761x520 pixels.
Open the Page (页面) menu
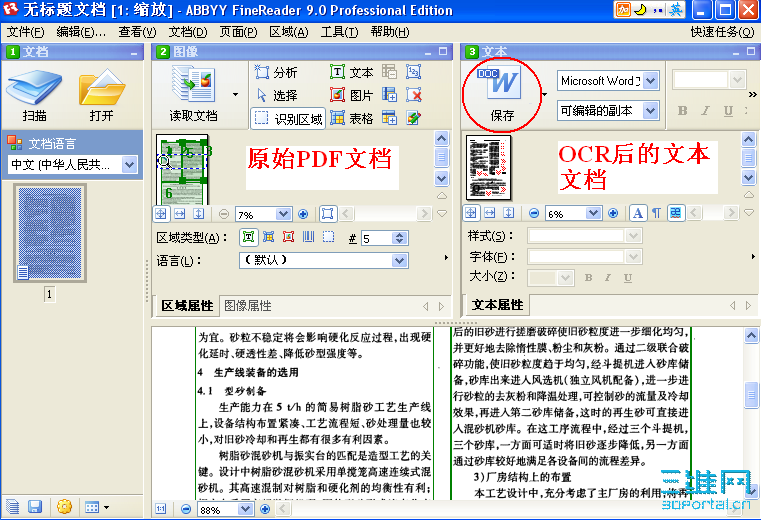coord(238,32)
